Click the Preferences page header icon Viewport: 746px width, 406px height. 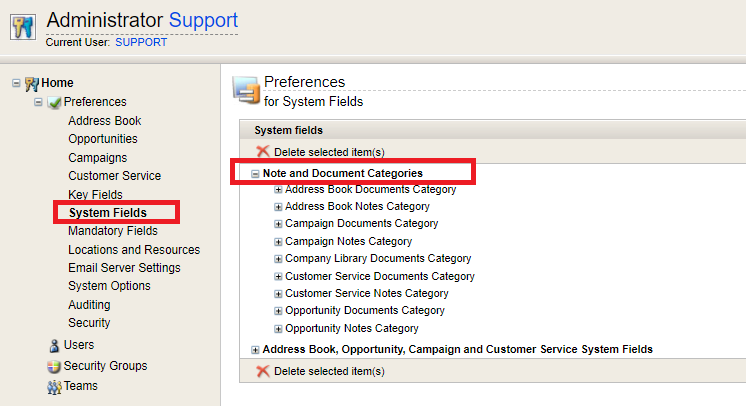coord(246,90)
